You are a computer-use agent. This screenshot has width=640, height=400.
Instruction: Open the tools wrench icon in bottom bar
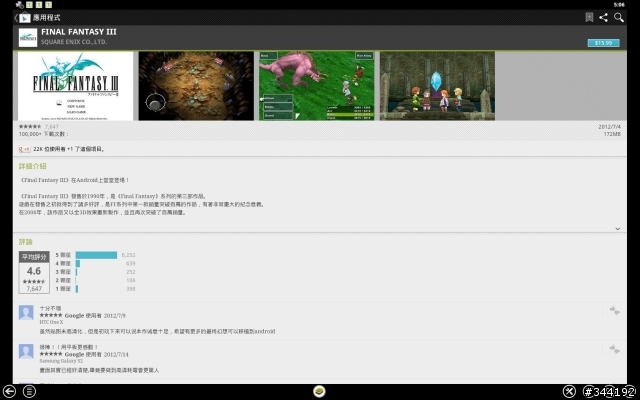[569, 391]
